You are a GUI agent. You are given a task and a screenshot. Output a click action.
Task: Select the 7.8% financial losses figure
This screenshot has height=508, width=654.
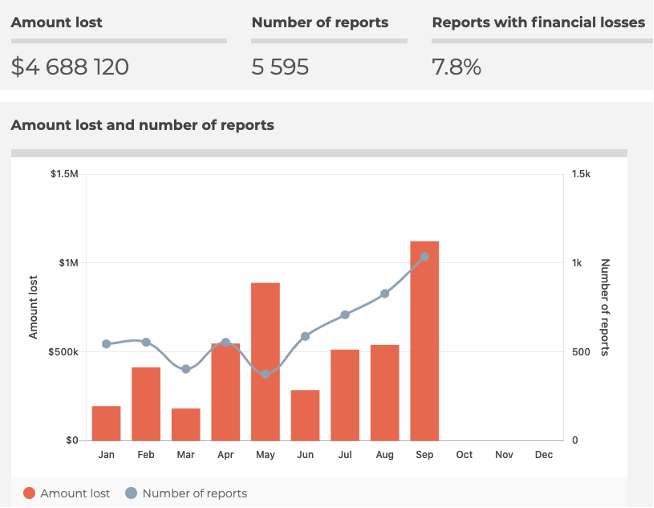pyautogui.click(x=456, y=67)
